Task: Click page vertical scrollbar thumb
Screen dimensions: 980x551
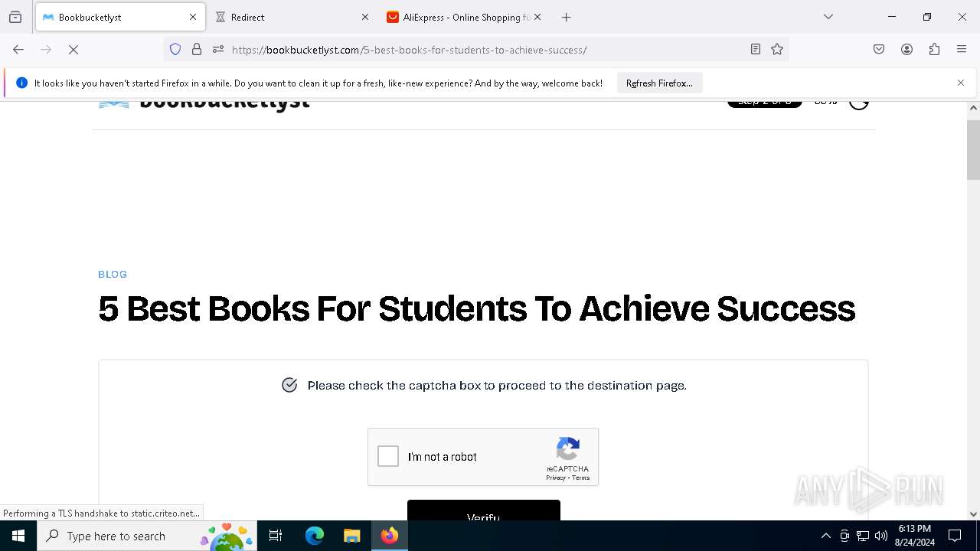Action: [973, 149]
